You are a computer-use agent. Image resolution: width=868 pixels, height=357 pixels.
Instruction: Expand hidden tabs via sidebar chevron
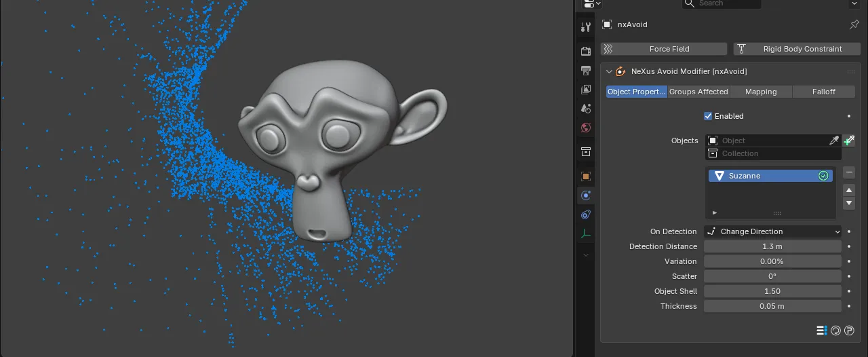586,255
